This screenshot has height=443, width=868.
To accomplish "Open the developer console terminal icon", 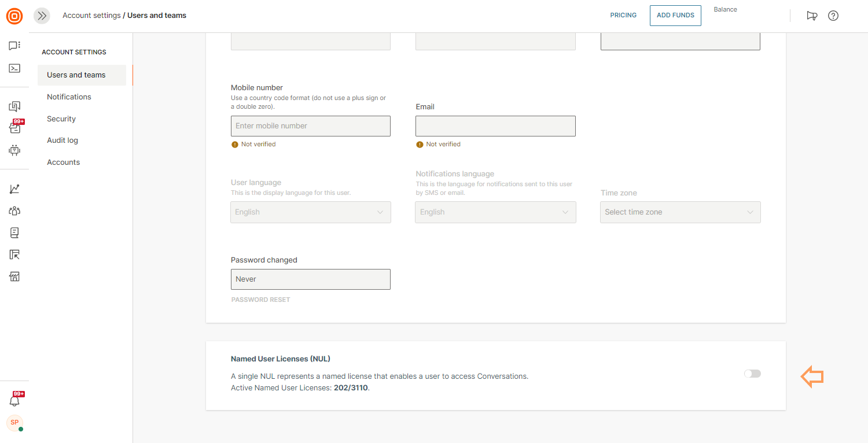I will [x=14, y=68].
